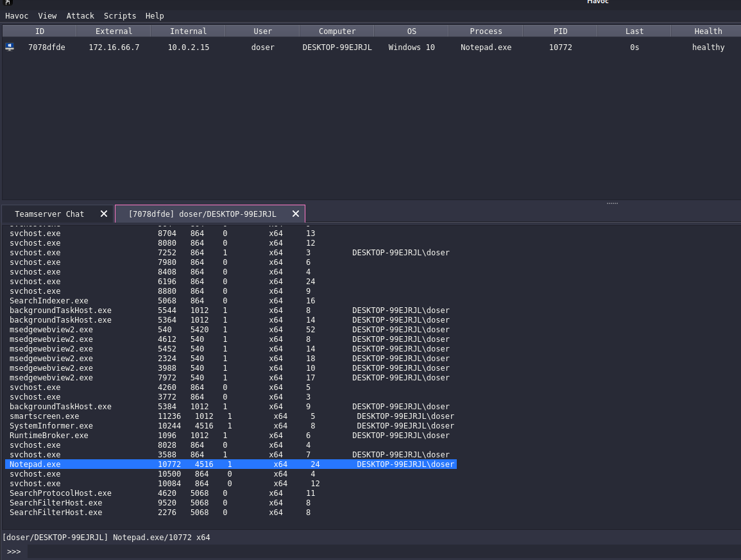Click backgroundTaskHost.exe with PID 5544

[60, 310]
